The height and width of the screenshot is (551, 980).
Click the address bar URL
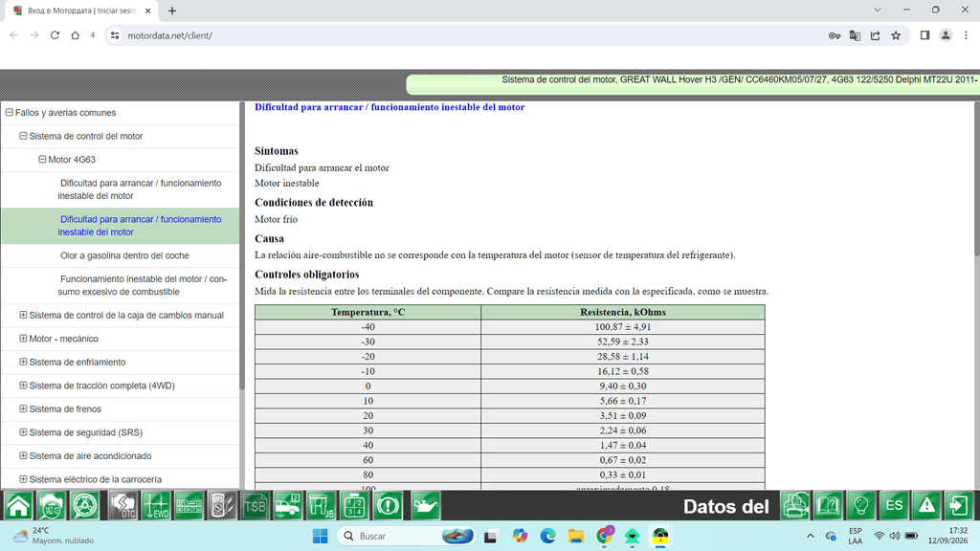(x=170, y=35)
